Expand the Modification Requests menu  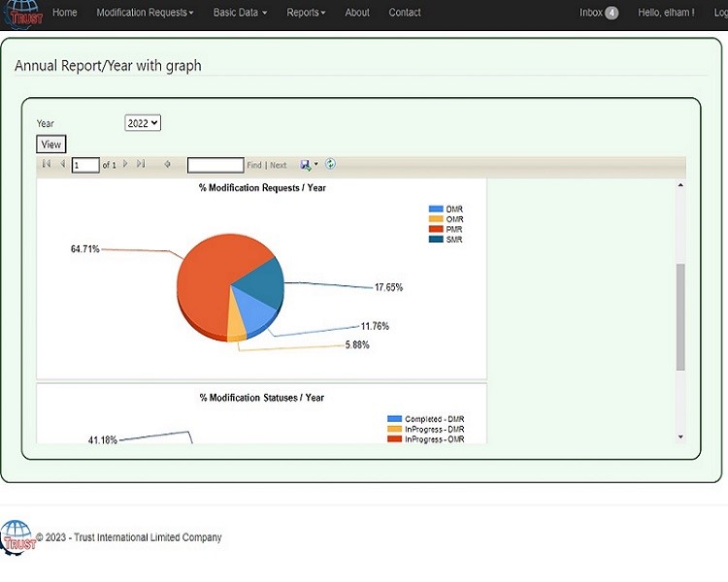click(x=145, y=13)
